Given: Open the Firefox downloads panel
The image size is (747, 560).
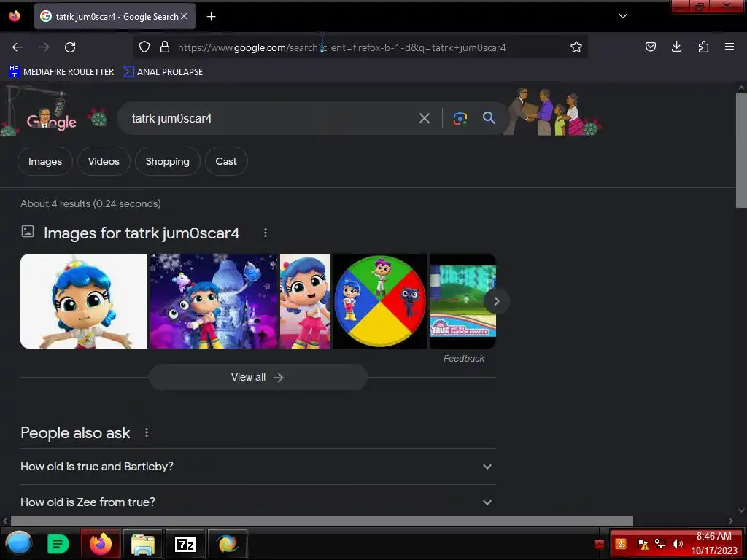Looking at the screenshot, I should coord(676,47).
